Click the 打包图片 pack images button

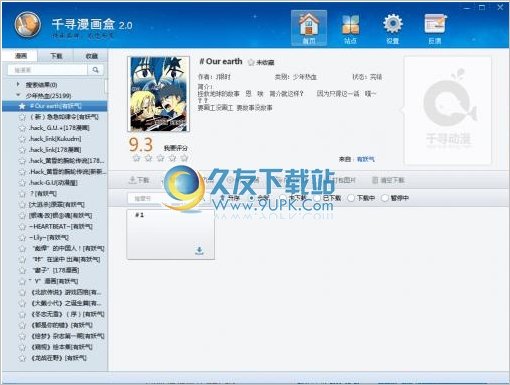click(344, 180)
